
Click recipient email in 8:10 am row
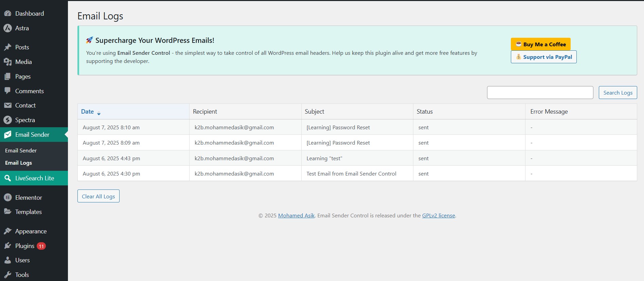click(x=234, y=127)
